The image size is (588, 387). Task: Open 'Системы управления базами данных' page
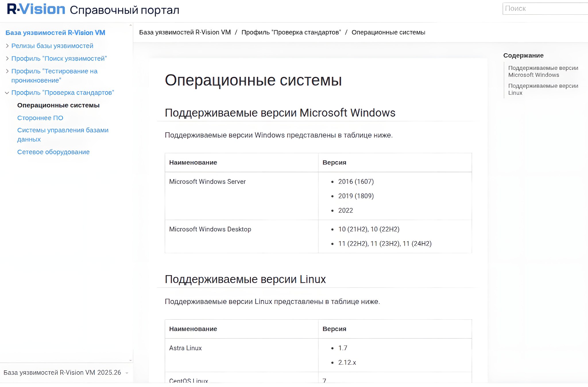(63, 135)
